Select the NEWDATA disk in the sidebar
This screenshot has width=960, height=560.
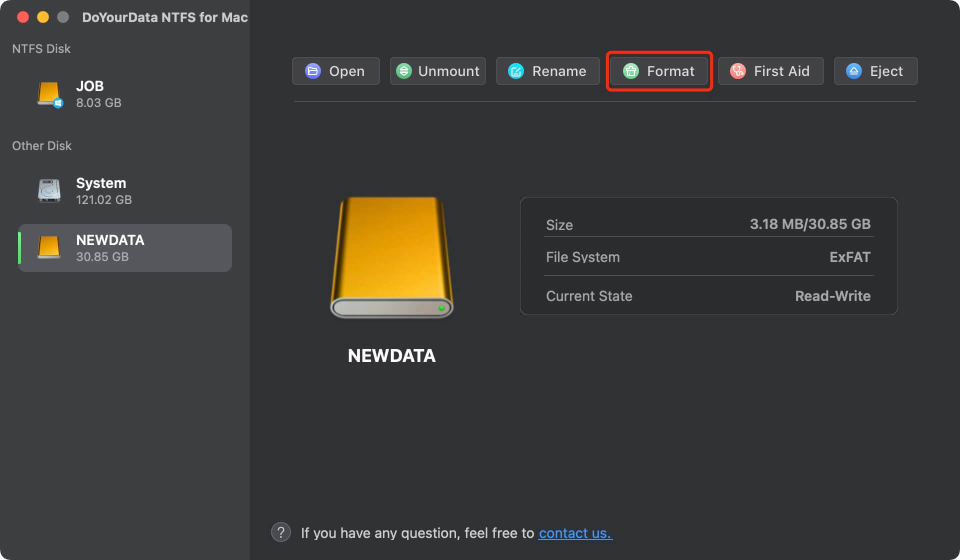(124, 247)
